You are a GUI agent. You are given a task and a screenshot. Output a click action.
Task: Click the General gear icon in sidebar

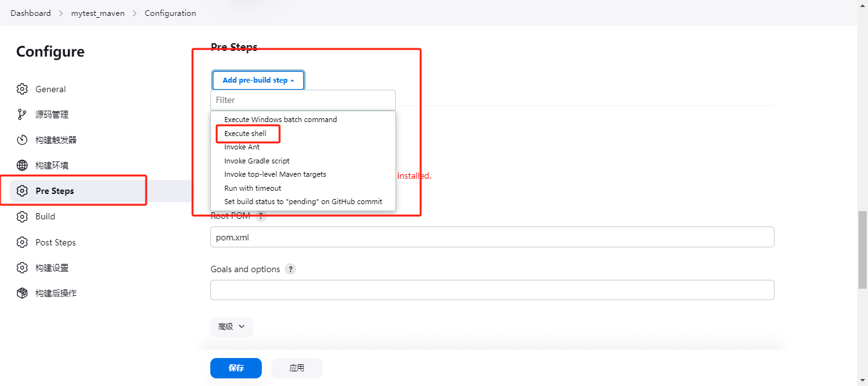[22, 89]
